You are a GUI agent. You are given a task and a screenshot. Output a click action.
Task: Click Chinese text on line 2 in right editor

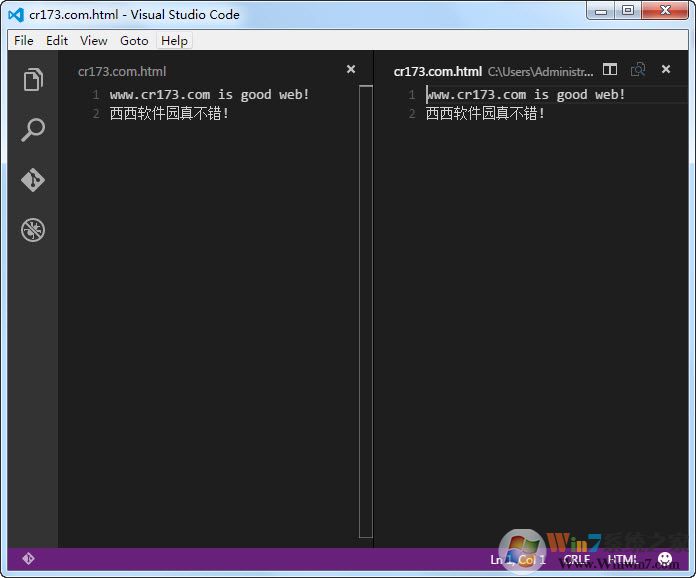[485, 114]
